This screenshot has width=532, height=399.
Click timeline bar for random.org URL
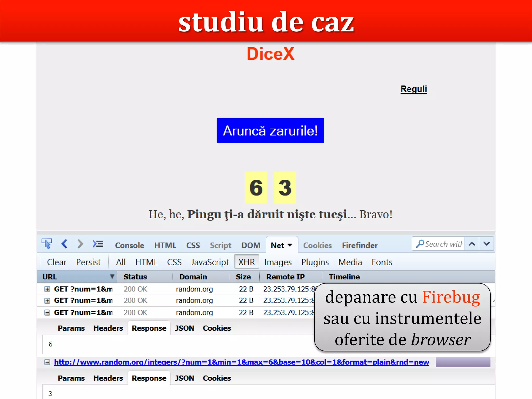[x=463, y=362]
